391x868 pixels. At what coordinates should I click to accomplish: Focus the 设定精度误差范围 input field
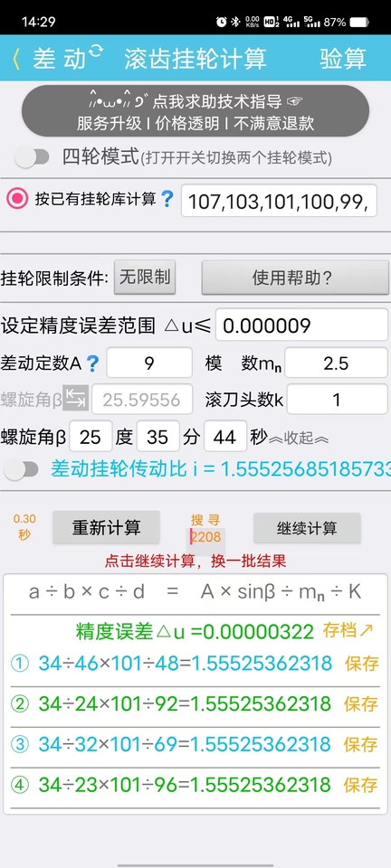point(301,325)
